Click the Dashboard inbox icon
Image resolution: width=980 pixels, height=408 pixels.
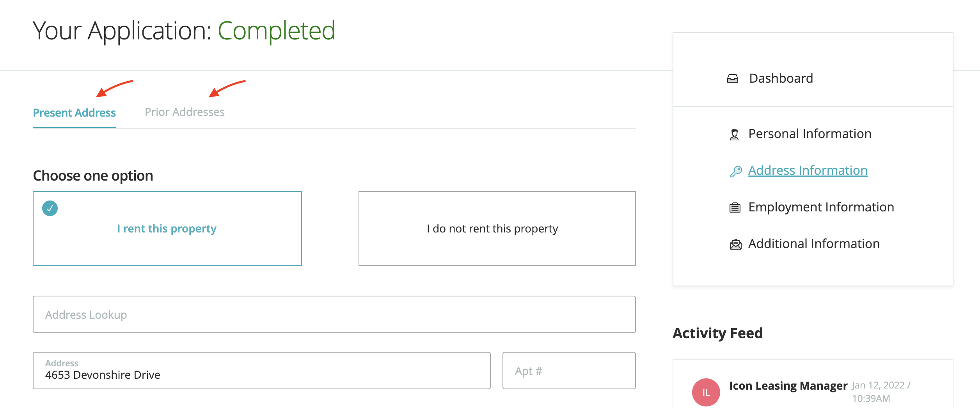[732, 79]
